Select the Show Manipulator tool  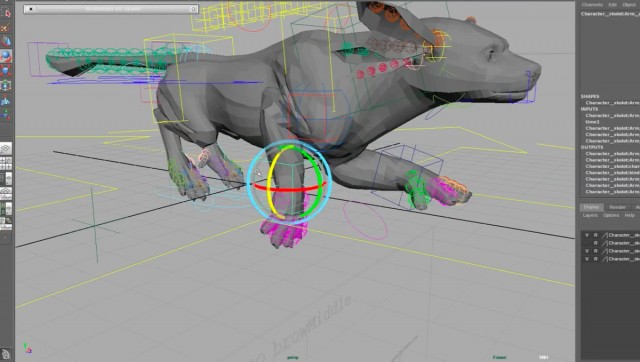pos(6,115)
